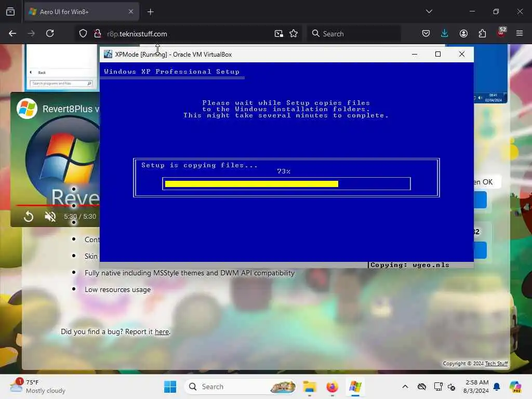Click the yellow setup progress bar

[251, 184]
